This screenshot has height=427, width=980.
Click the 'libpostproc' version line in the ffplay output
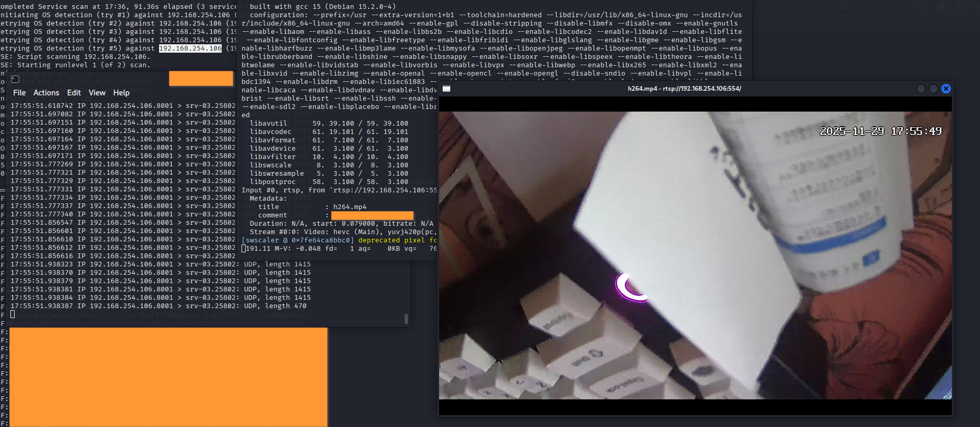[329, 182]
